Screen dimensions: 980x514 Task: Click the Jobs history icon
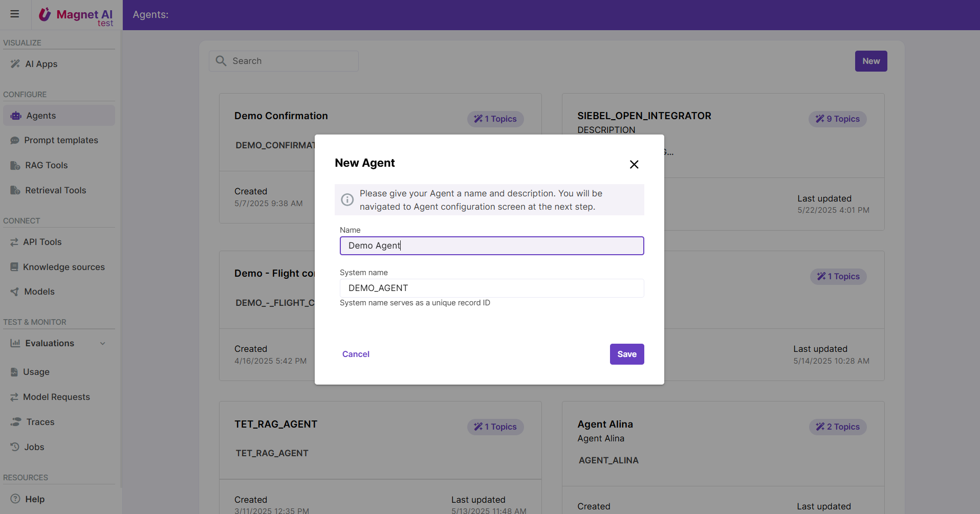pyautogui.click(x=15, y=447)
